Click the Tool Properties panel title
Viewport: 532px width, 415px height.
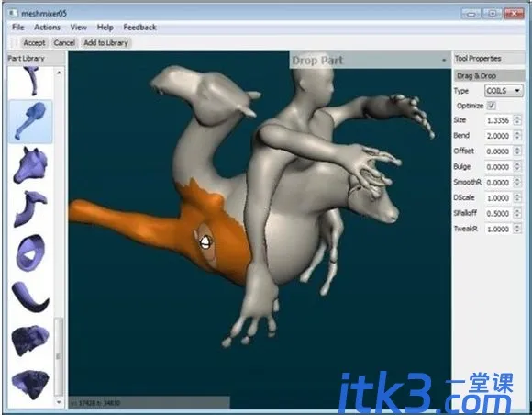[478, 59]
